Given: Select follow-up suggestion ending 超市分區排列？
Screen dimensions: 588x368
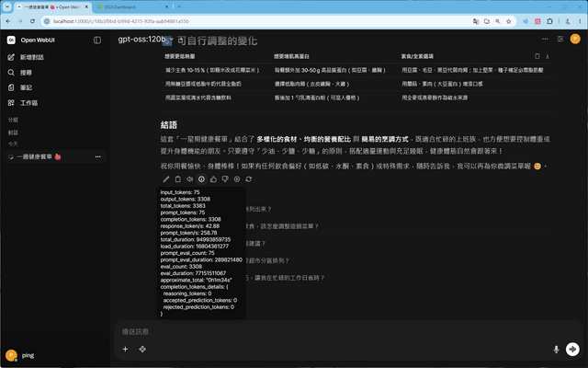Looking at the screenshot, I should pyautogui.click(x=267, y=260).
